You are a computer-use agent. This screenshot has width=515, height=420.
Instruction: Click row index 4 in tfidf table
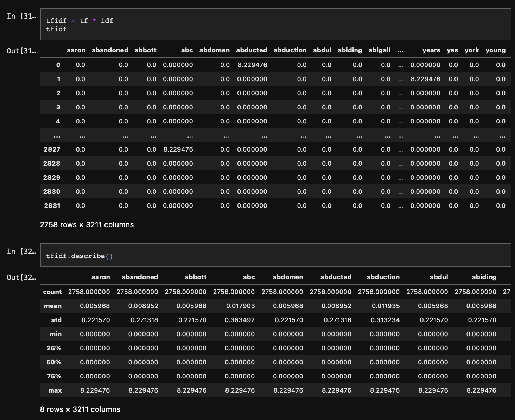tap(58, 121)
